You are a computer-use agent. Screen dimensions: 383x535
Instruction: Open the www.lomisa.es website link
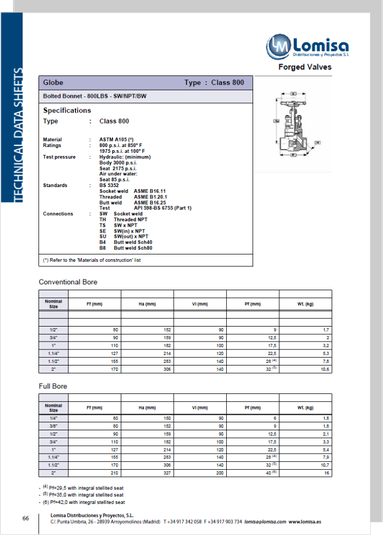click(x=305, y=522)
